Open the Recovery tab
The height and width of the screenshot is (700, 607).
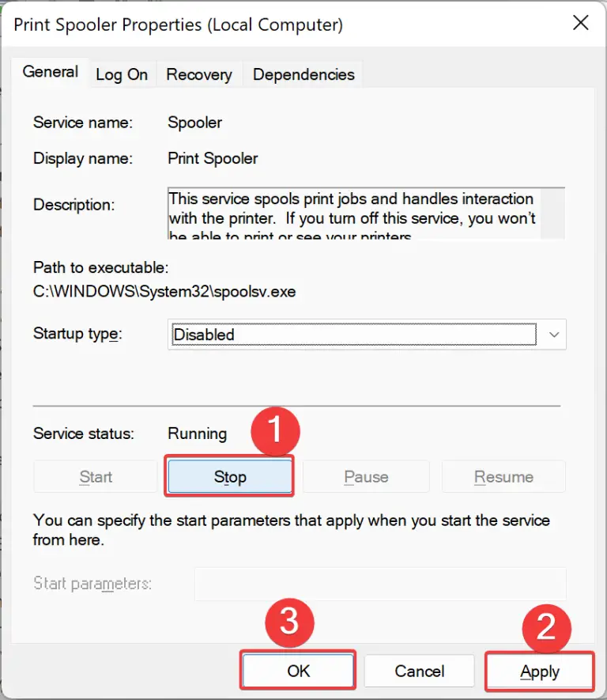pos(198,74)
